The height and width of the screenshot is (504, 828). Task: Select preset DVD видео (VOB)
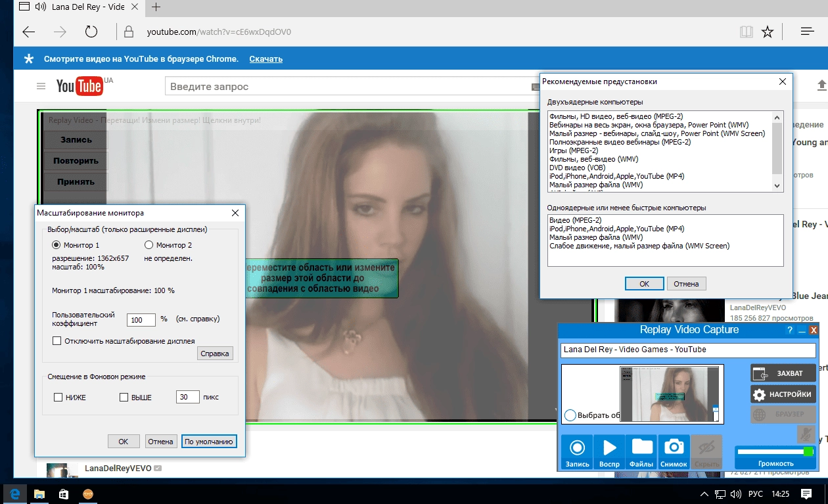point(578,168)
